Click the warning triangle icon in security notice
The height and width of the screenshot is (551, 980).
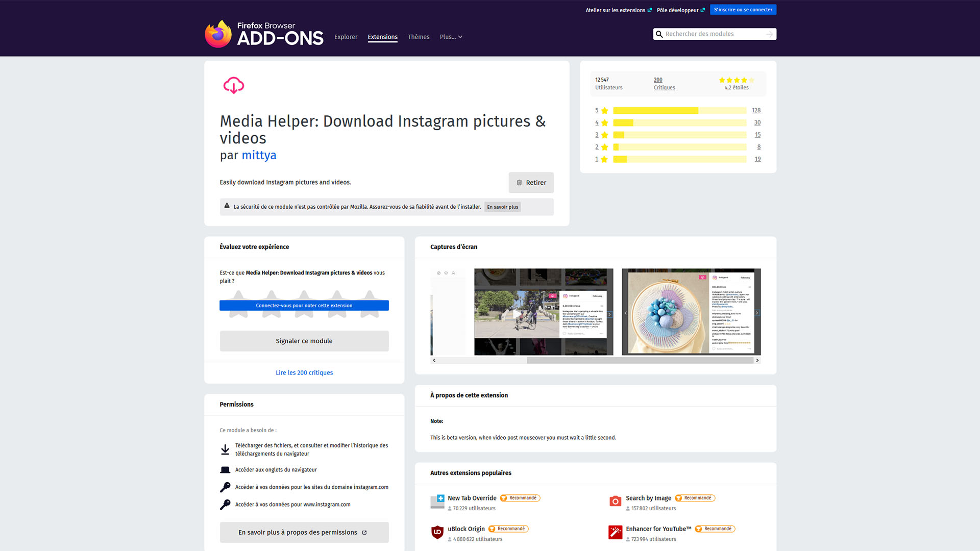point(227,206)
